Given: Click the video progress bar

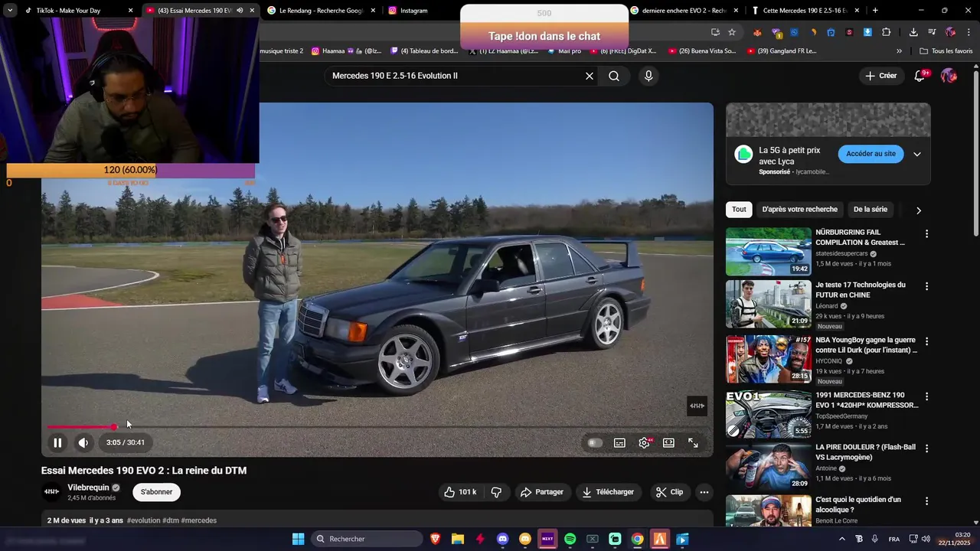Looking at the screenshot, I should tap(377, 427).
